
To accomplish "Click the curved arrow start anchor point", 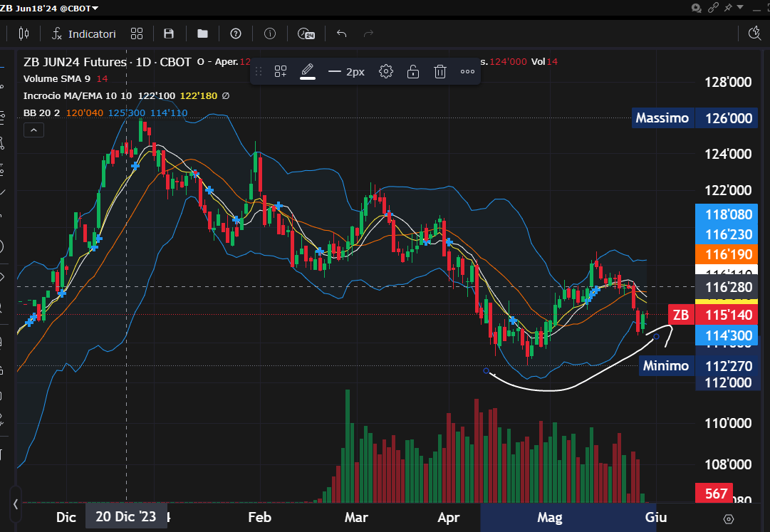I will [487, 371].
